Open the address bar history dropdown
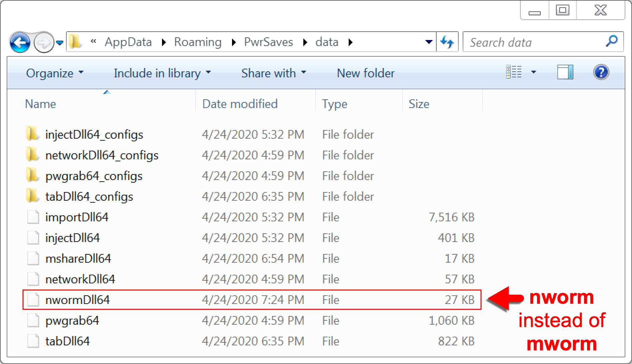Viewport: 632px width, 364px height. point(429,42)
